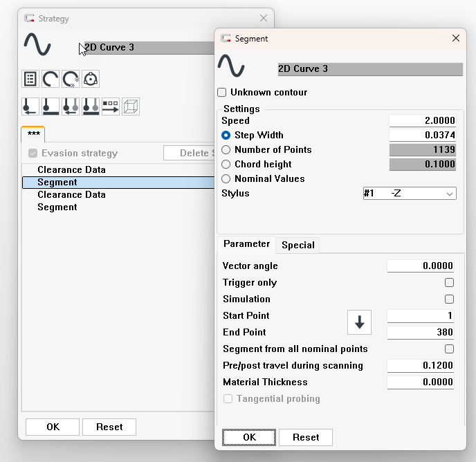Screen dimensions: 476x462
Task: Select the last Segment list entry
Action: click(118, 207)
